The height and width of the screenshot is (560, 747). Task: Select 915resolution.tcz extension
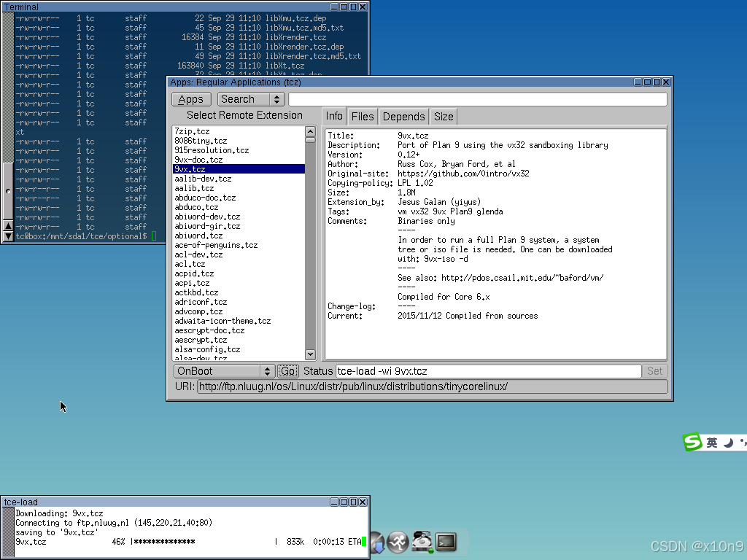(239, 150)
